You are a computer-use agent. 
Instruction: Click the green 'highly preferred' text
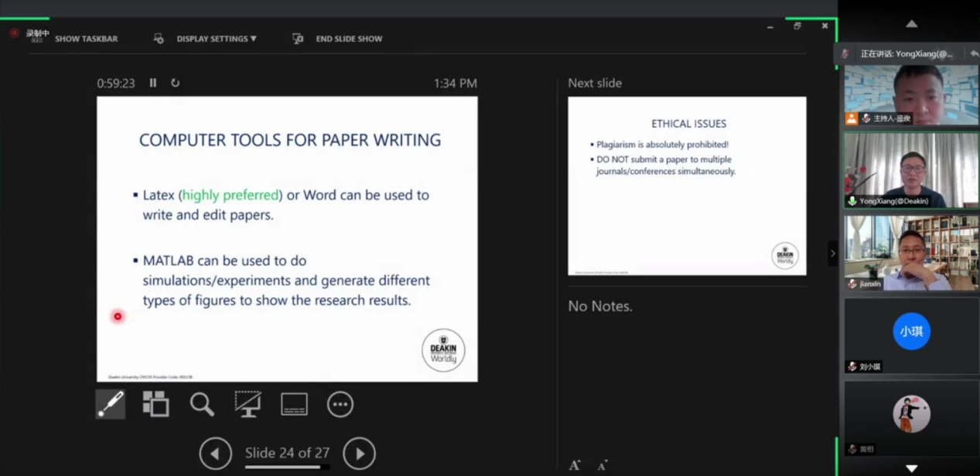(230, 195)
